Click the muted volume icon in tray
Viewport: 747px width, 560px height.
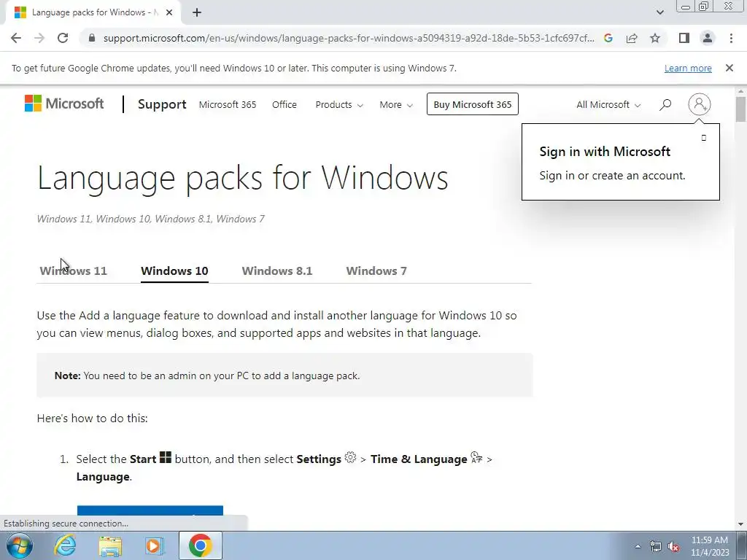[x=673, y=547]
